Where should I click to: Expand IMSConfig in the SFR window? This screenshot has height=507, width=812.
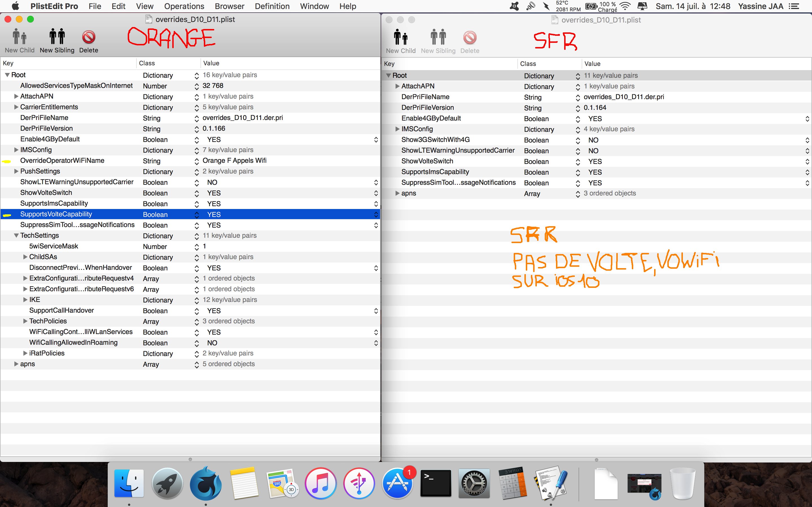click(397, 129)
